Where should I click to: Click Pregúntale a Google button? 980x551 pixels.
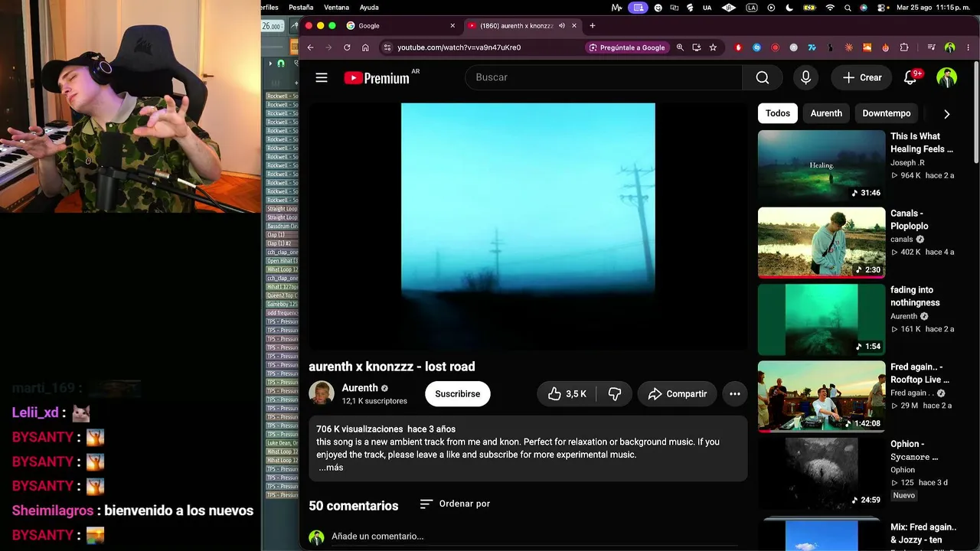626,47
